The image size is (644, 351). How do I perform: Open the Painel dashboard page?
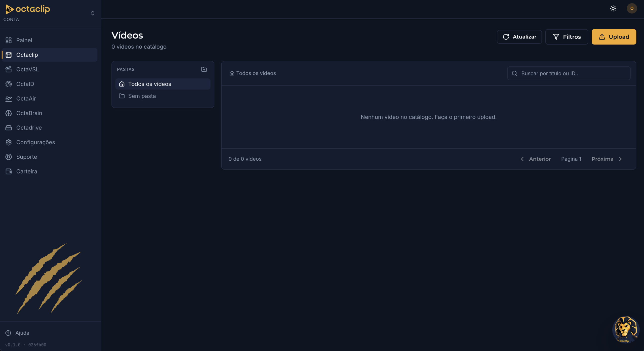point(49,40)
